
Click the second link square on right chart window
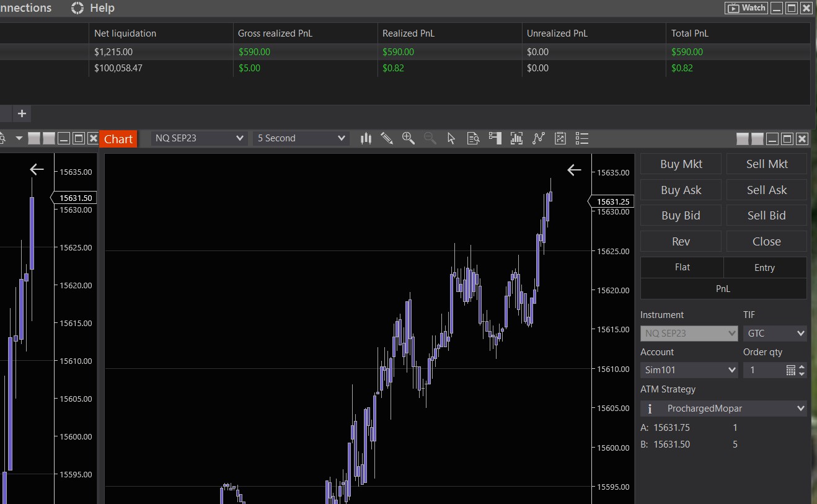tap(757, 139)
